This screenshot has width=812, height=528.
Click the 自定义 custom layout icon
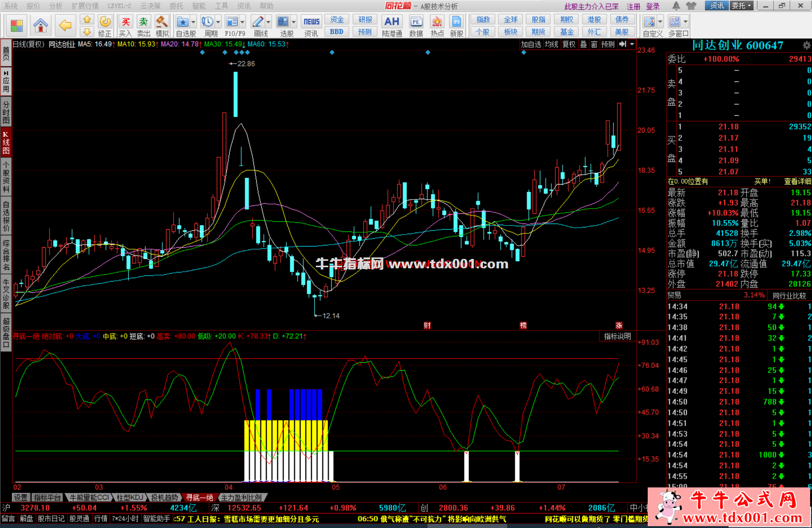(x=649, y=22)
